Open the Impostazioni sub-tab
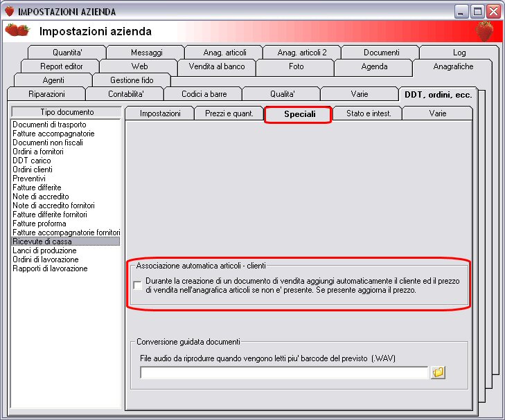This screenshot has height=420, width=505. click(x=160, y=113)
